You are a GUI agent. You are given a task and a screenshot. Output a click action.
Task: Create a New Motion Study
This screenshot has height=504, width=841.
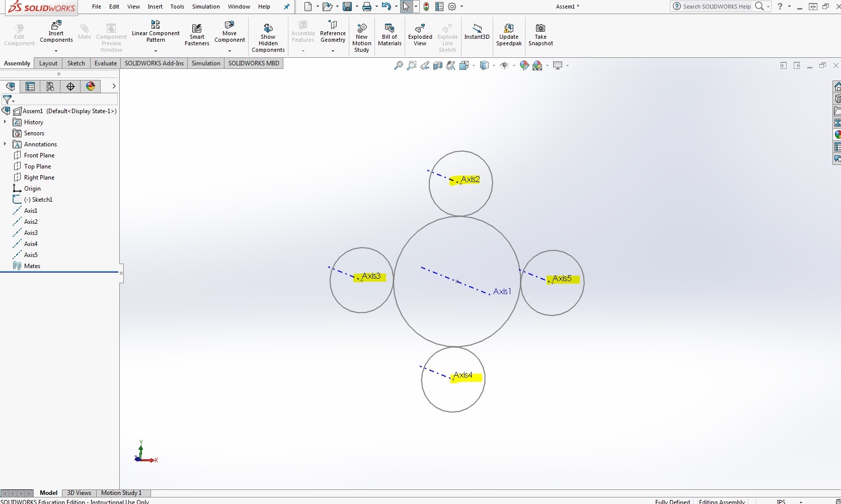[x=362, y=38]
